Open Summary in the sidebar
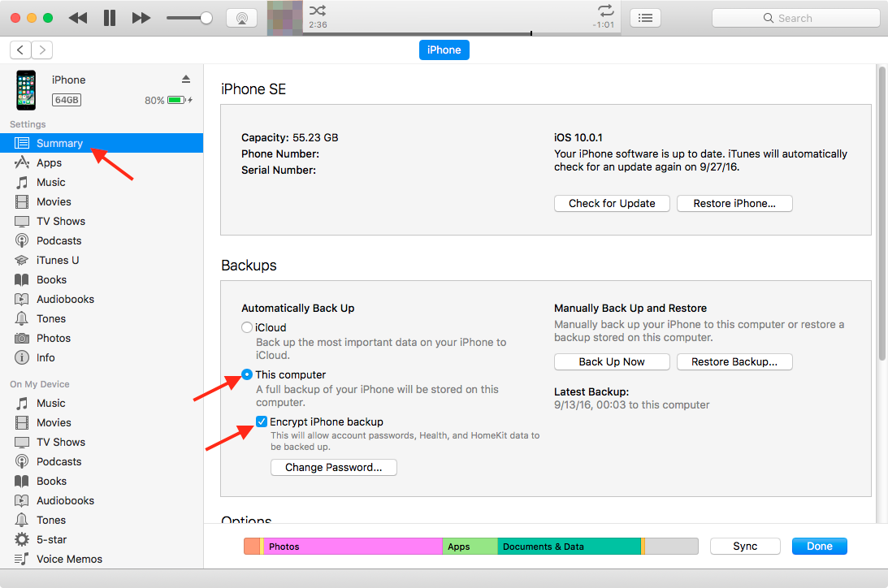The width and height of the screenshot is (888, 588). click(x=102, y=143)
